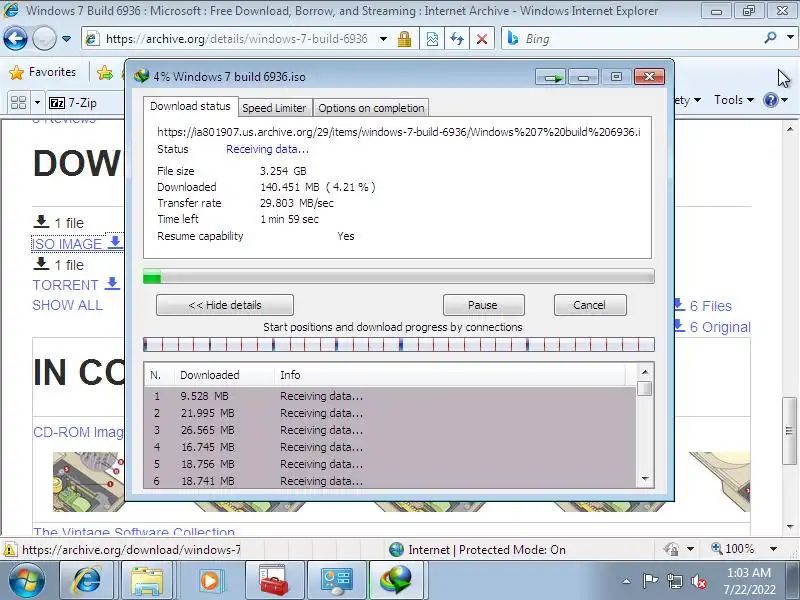Viewport: 800px width, 600px height.
Task: Click the TORRENT download link
Action: coord(76,285)
